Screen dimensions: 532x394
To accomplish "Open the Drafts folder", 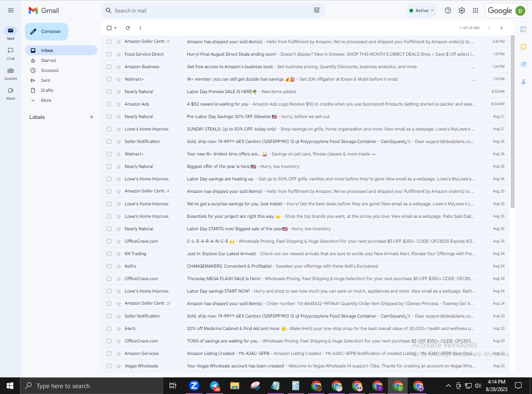I will click(61, 90).
